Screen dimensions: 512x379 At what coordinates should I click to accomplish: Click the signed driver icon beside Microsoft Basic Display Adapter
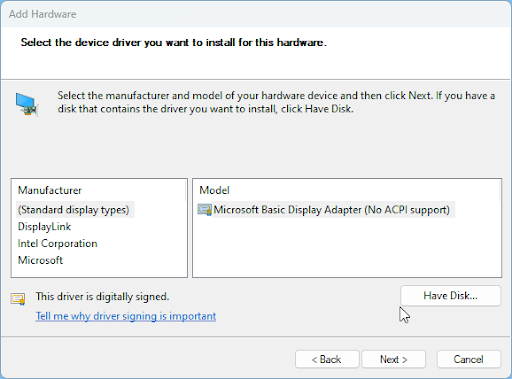click(x=204, y=210)
